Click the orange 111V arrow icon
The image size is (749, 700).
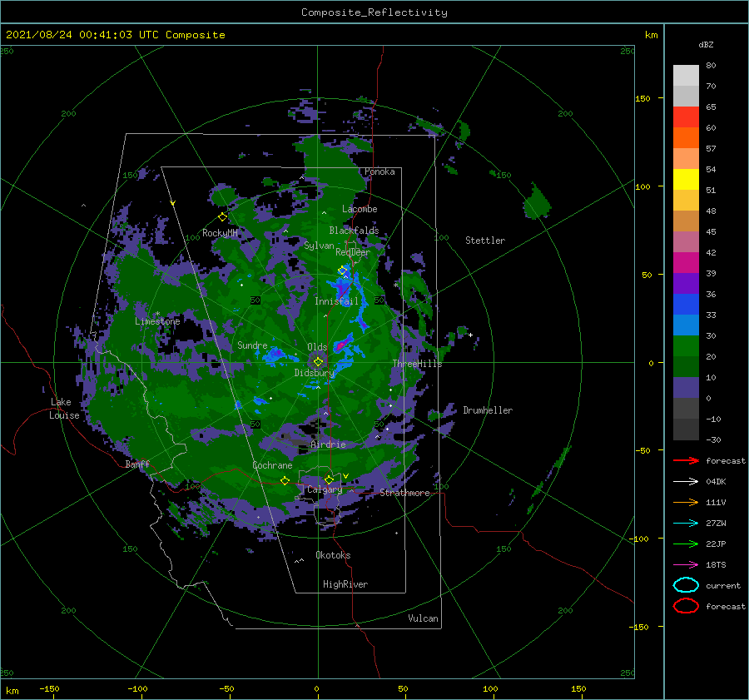[x=686, y=502]
